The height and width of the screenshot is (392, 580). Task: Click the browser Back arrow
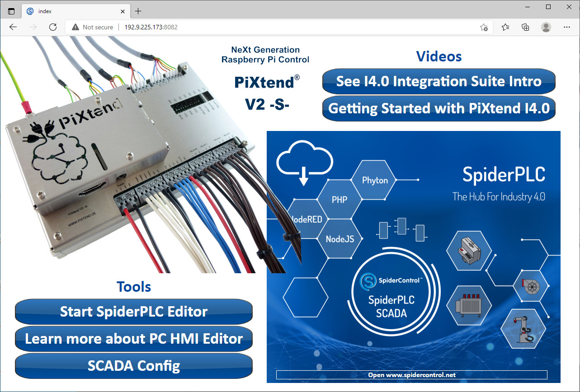(x=13, y=27)
